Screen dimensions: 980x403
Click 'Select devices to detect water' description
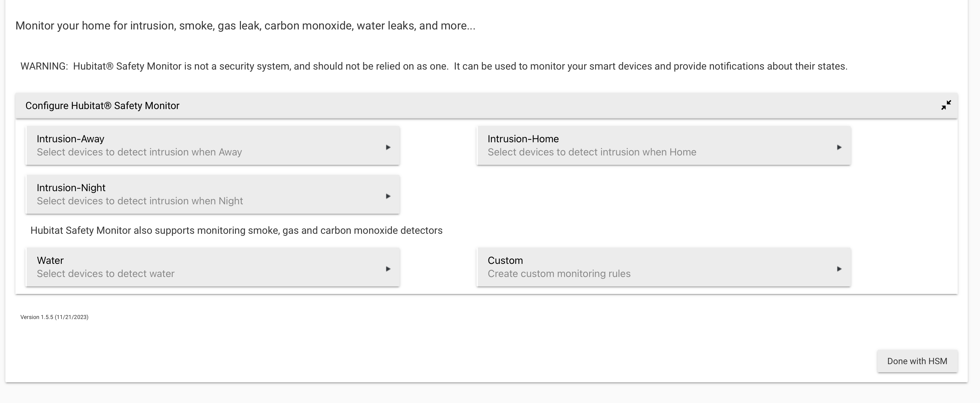(106, 274)
